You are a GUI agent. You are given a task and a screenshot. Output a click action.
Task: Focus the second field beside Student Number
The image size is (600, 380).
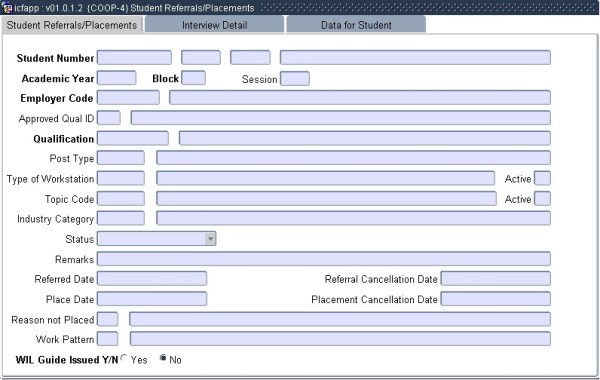201,58
